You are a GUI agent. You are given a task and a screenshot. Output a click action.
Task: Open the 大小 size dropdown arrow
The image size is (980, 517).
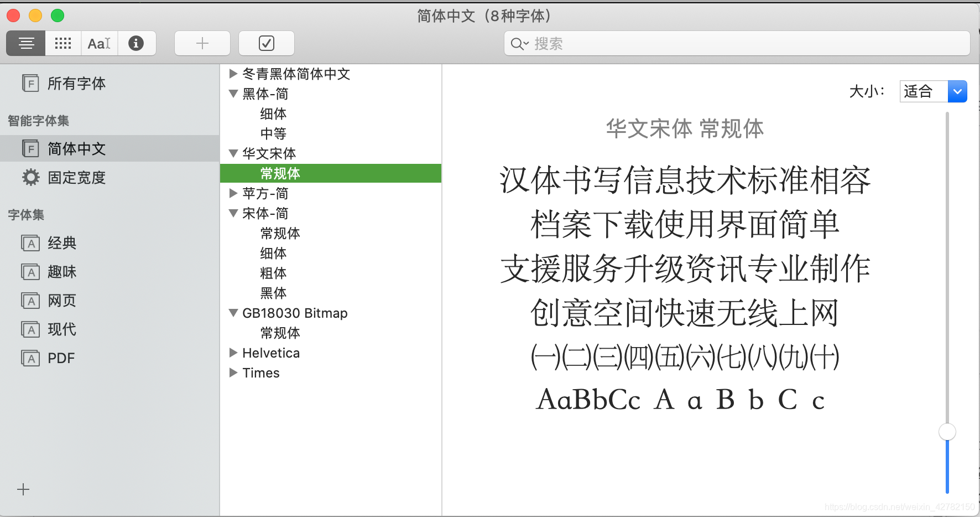[x=957, y=91]
